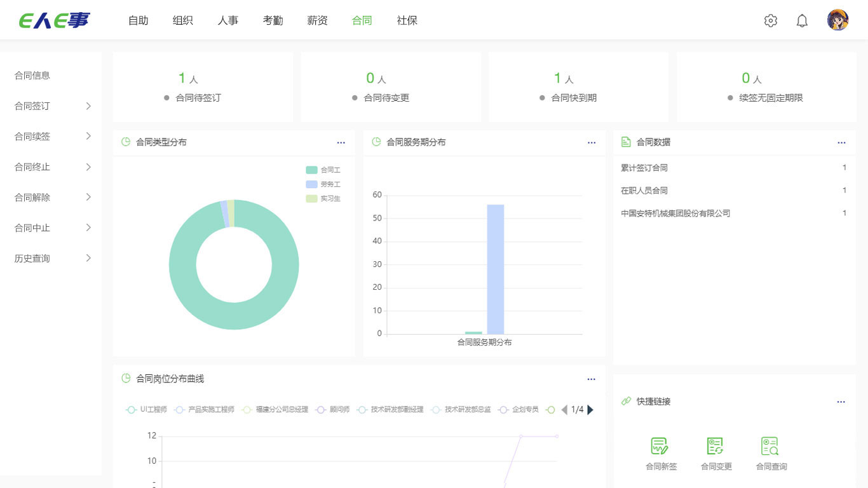Click the E人E事 logo

point(54,20)
